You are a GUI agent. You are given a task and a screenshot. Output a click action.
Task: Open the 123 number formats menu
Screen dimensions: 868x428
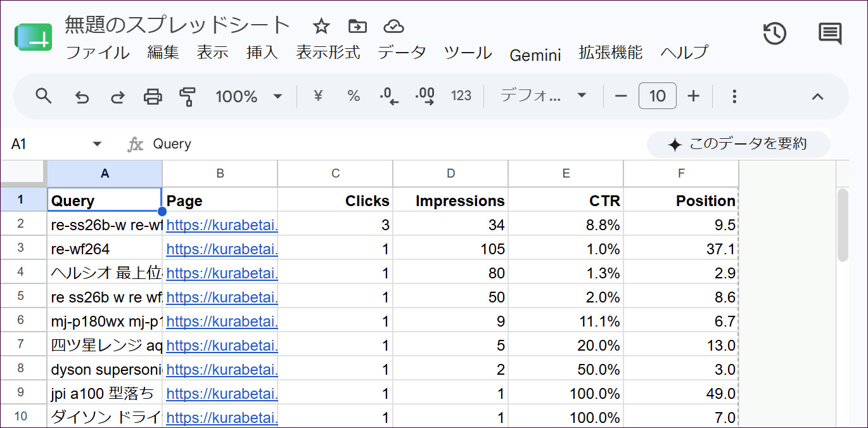point(461,96)
